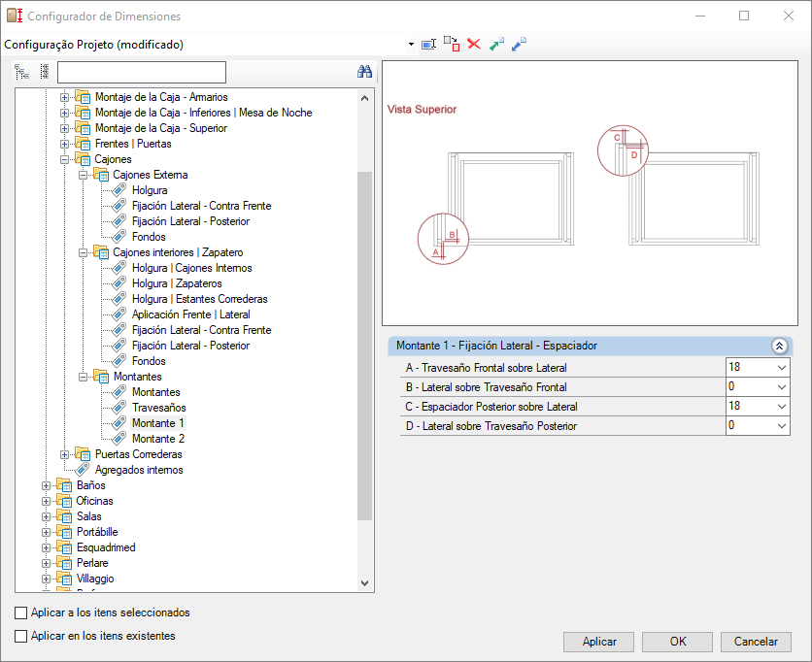Collapse the Montante 1 Fijación Lateral section
Viewport: 812px width, 662px height.
coord(779,346)
